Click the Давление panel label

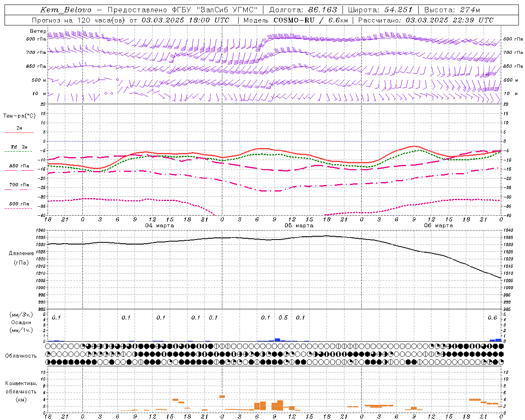[21, 253]
